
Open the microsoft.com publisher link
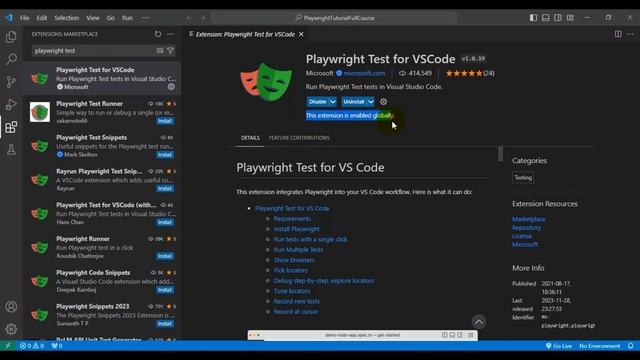pos(364,73)
